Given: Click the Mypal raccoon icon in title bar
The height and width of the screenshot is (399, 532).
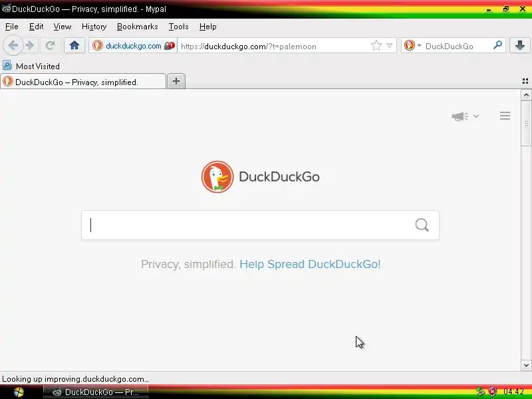Looking at the screenshot, I should coord(6,9).
